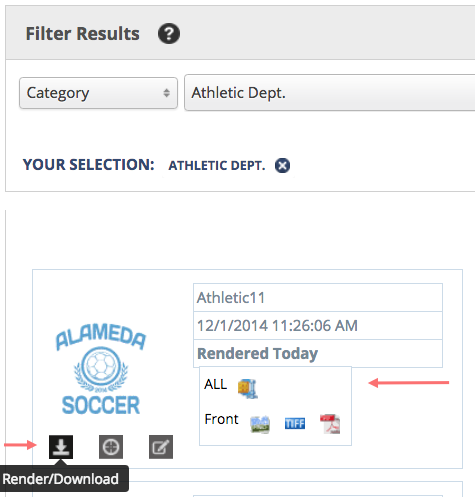Image resolution: width=475 pixels, height=497 pixels.
Task: Click the Rendered Today status text
Action: 257,353
